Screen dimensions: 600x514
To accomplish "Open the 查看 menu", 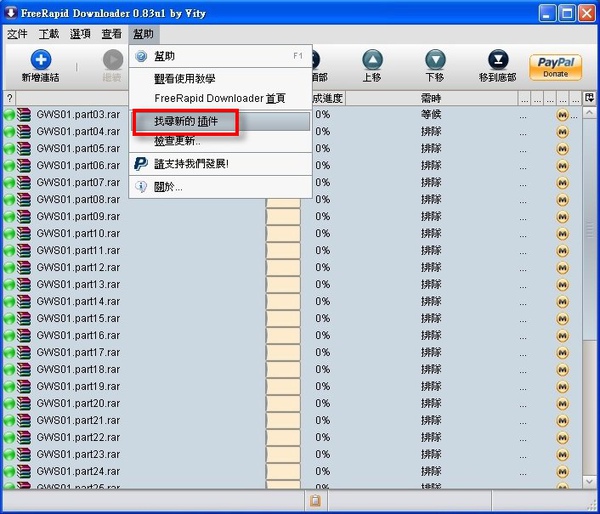I will click(x=111, y=34).
